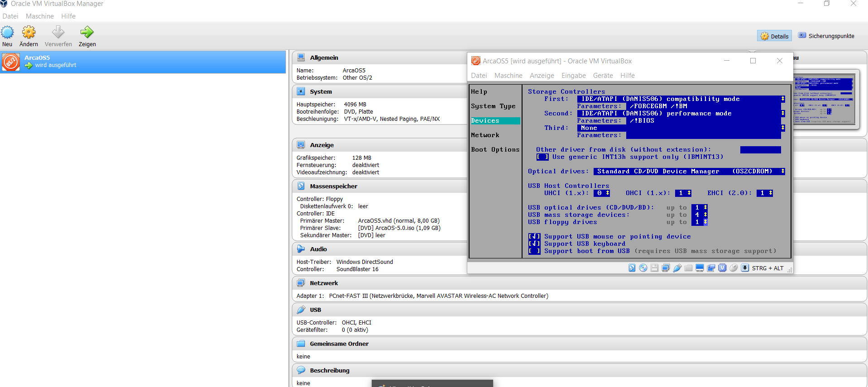Click the CPU virtualization chip icon in status bar
This screenshot has width=868, height=387.
click(722, 268)
